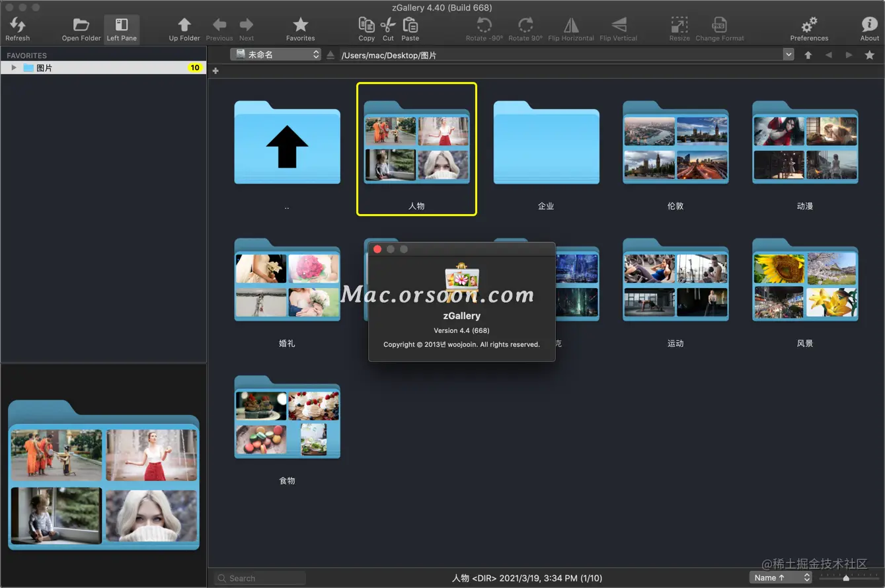Select the 动漫 folder thumbnail
This screenshot has width=885, height=588.
coord(805,143)
